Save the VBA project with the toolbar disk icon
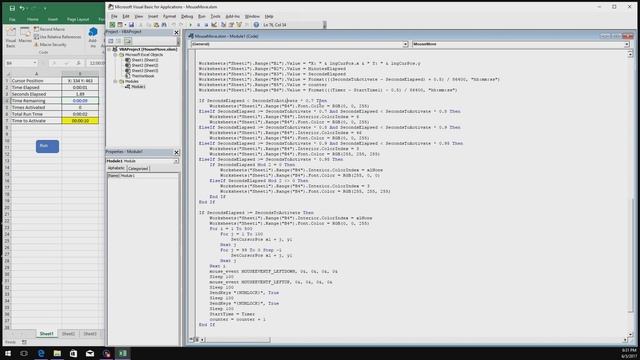640x360 pixels. pyautogui.click(x=131, y=25)
